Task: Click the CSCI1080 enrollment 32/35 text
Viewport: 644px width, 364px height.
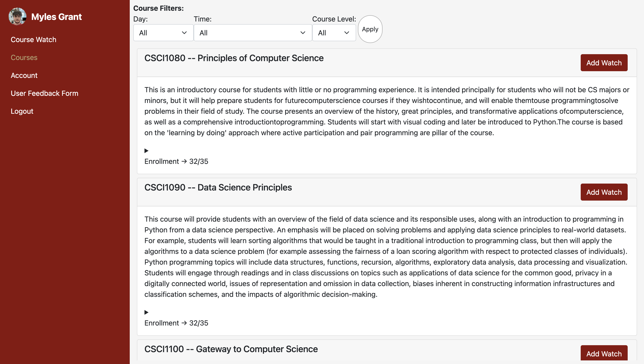Action: pos(176,161)
